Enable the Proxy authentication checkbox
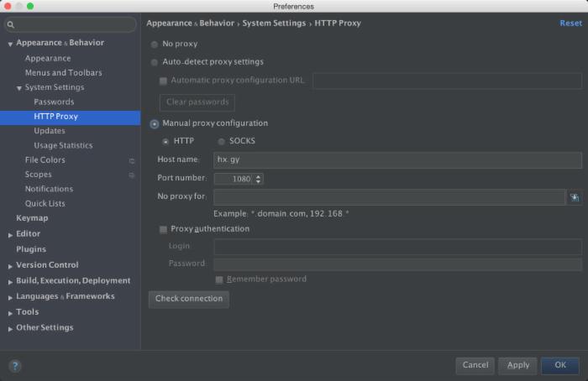The height and width of the screenshot is (381, 588). point(163,229)
